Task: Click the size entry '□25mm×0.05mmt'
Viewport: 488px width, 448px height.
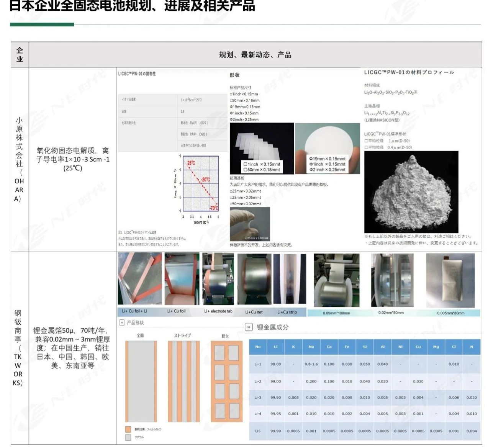Action: click(x=245, y=198)
